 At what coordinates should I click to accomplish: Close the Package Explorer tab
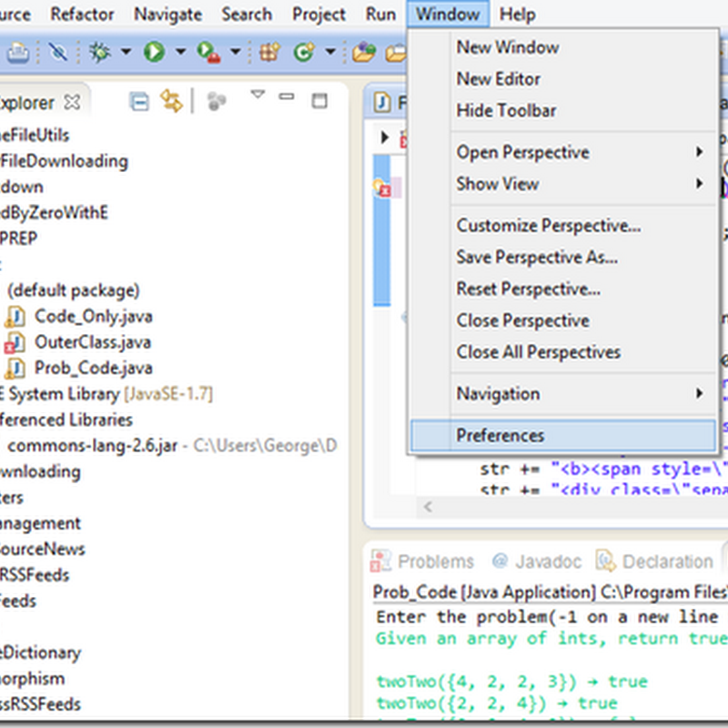pyautogui.click(x=72, y=102)
